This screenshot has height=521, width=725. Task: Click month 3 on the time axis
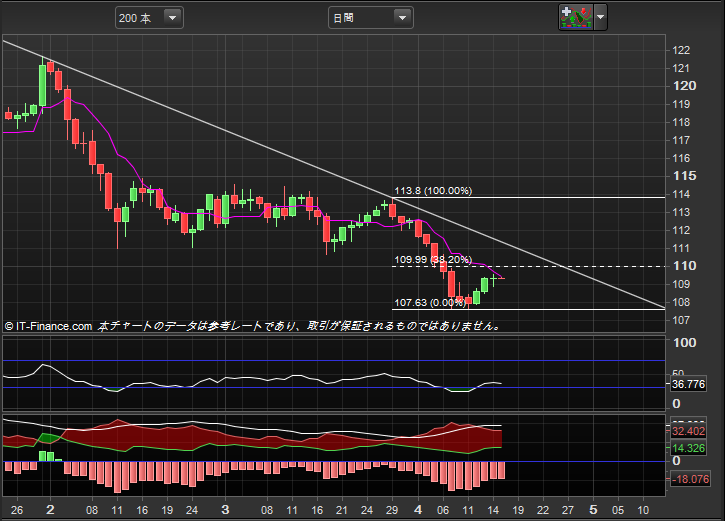(x=225, y=509)
